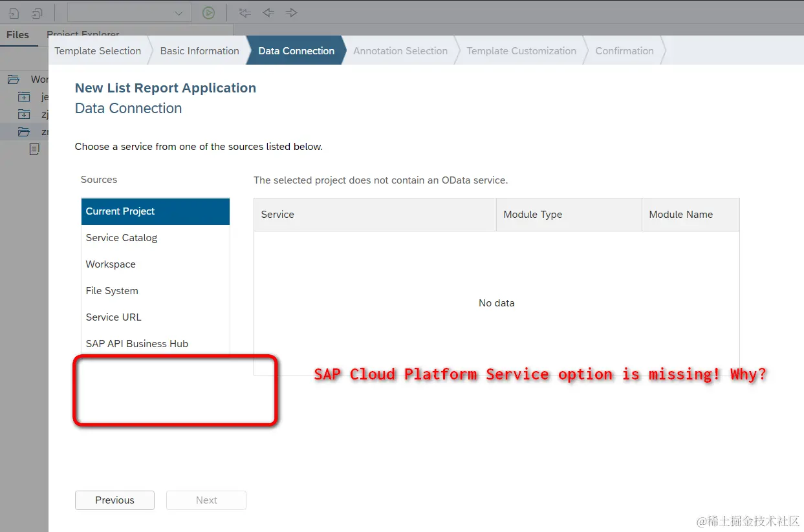
Task: Click the Module Name column header
Action: point(691,215)
